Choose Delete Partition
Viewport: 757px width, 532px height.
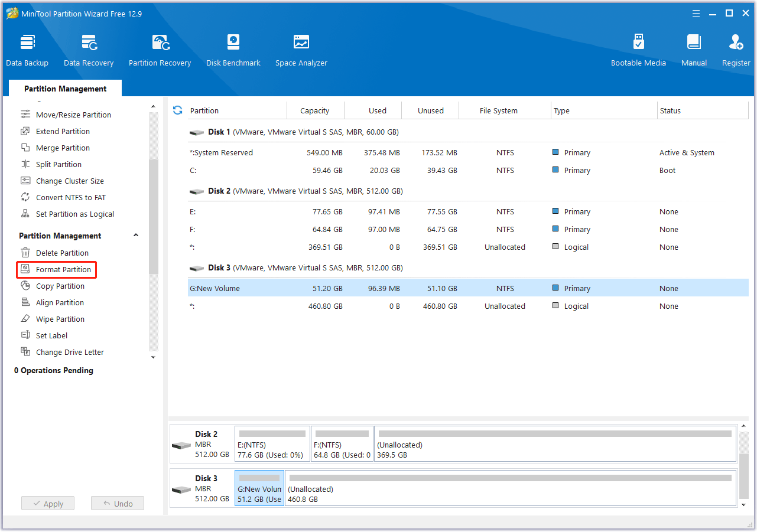pyautogui.click(x=62, y=253)
